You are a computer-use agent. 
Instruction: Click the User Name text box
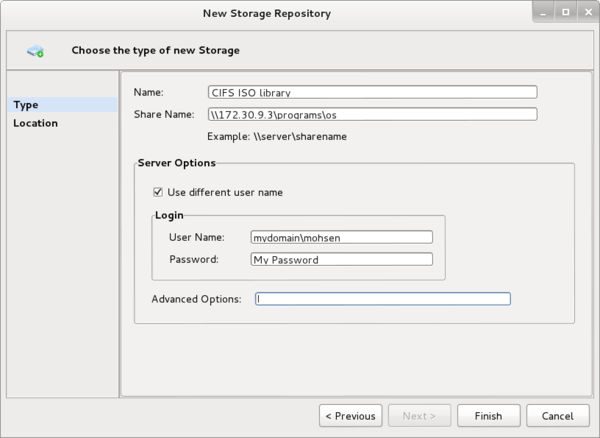coord(341,237)
